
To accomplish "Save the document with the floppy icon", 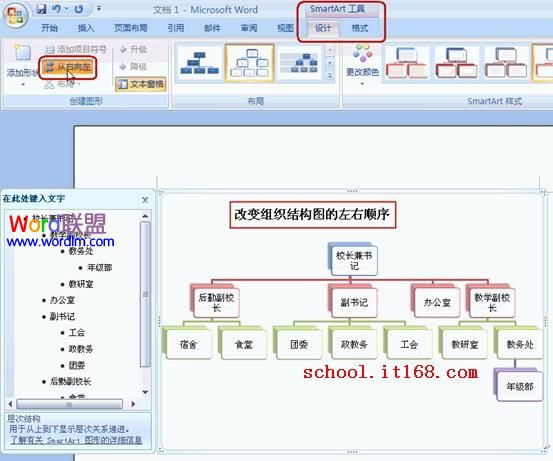I will (x=41, y=9).
